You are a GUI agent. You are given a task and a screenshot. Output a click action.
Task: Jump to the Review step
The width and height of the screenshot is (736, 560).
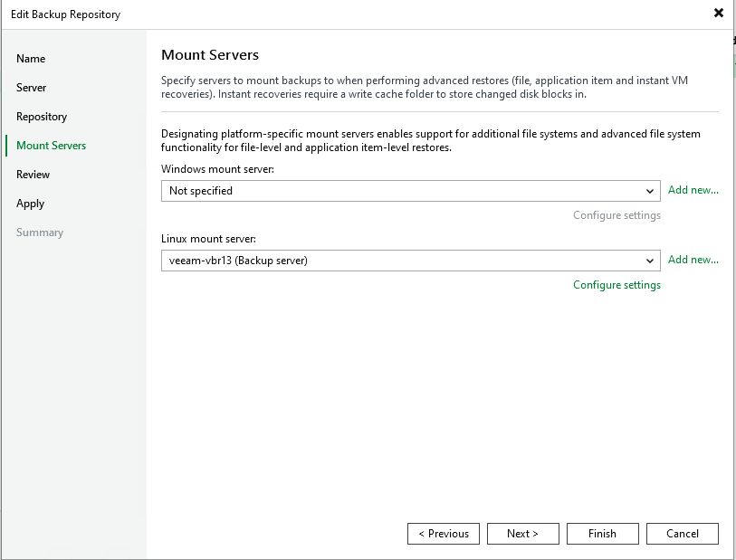[x=33, y=175]
